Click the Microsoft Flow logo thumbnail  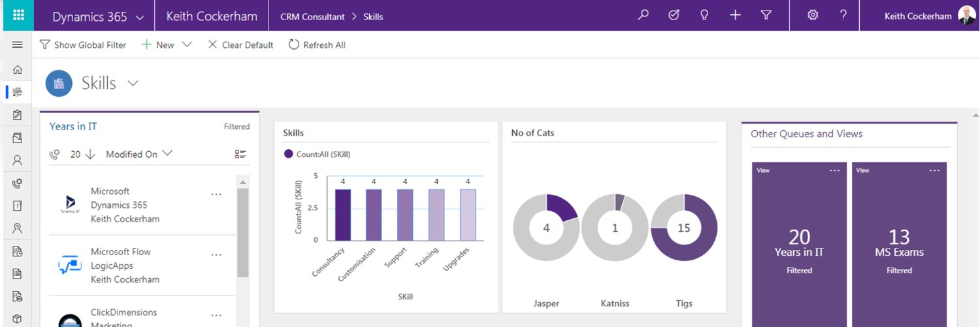pos(69,266)
